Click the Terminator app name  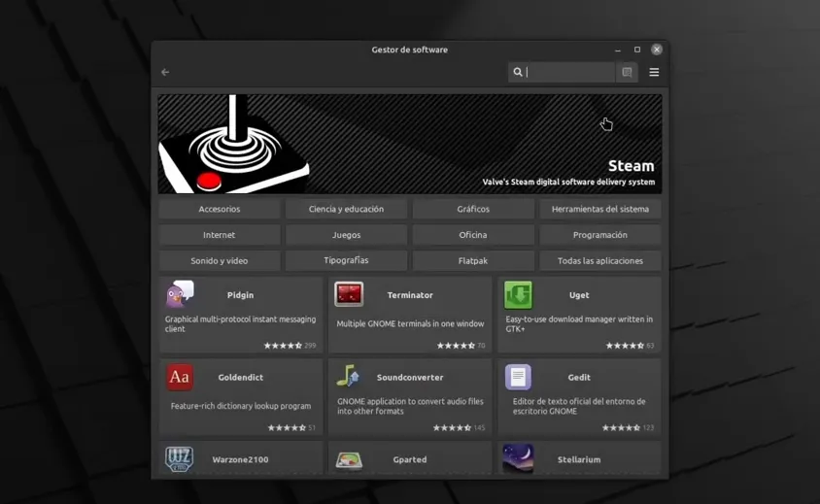(410, 295)
